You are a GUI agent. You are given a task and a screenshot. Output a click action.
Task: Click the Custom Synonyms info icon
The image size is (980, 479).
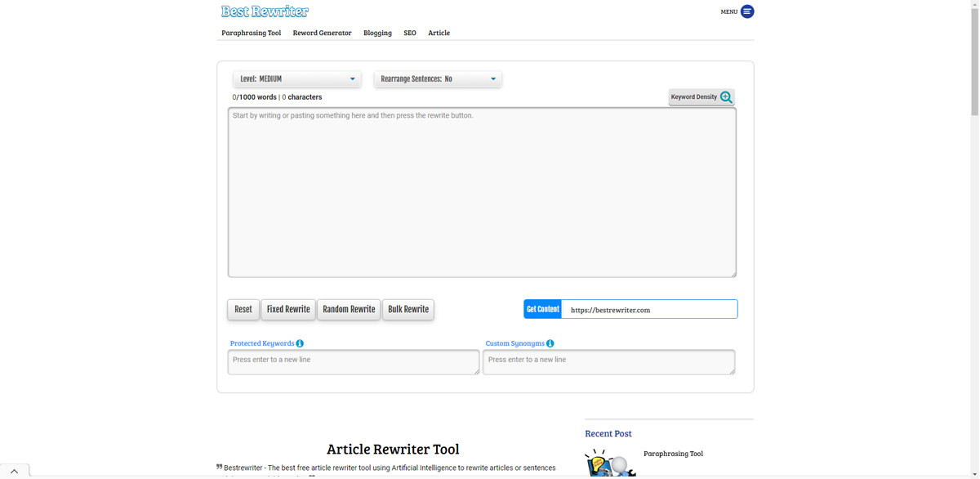tap(550, 343)
